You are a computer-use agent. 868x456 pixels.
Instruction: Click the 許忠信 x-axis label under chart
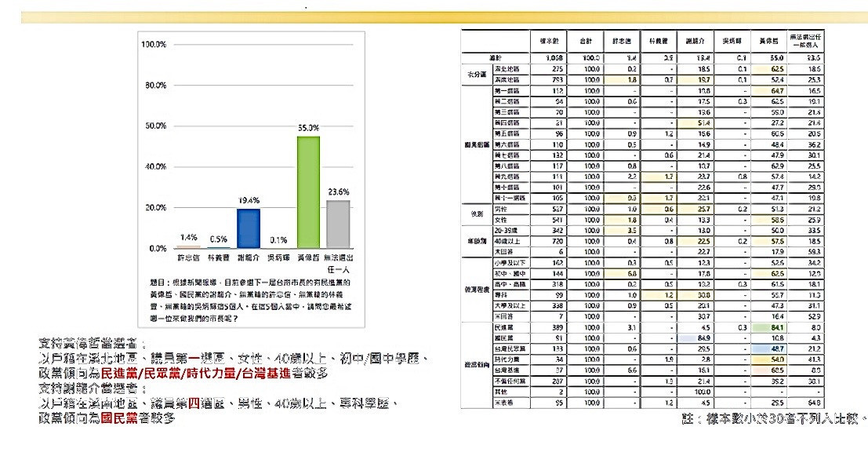188,257
